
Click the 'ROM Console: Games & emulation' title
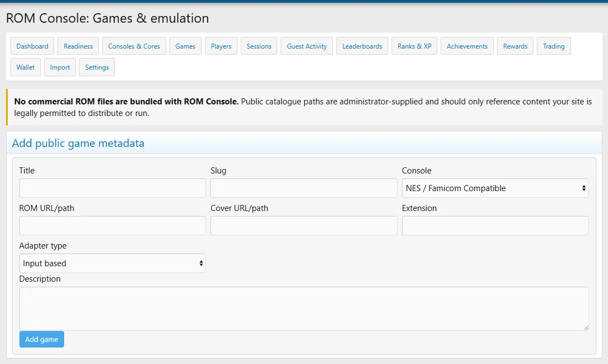(108, 18)
